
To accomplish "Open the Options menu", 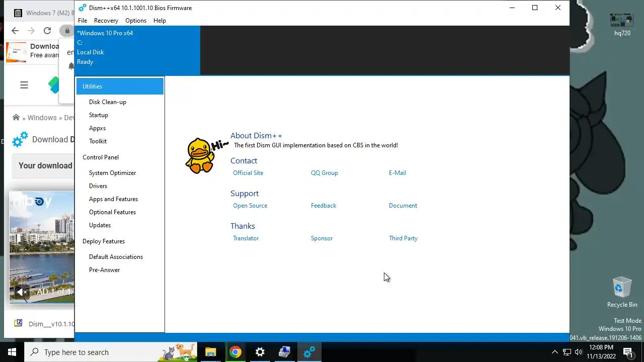I will 136,21.
